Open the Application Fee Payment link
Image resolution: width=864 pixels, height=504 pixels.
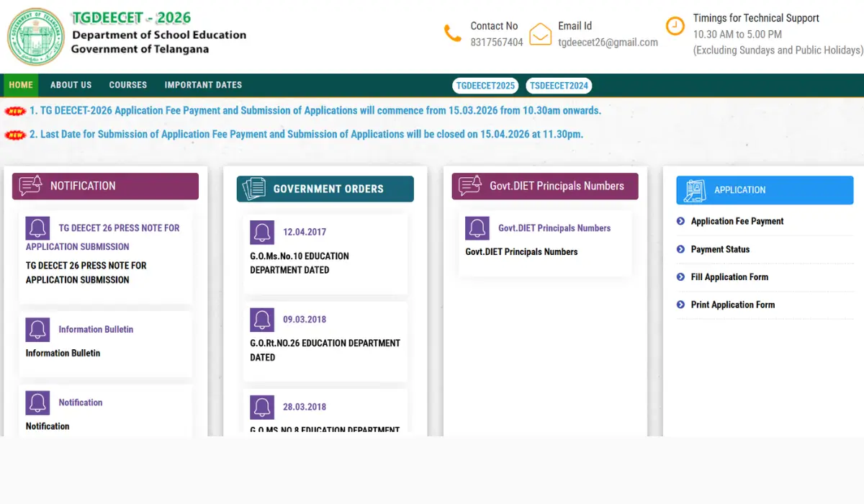tap(737, 221)
